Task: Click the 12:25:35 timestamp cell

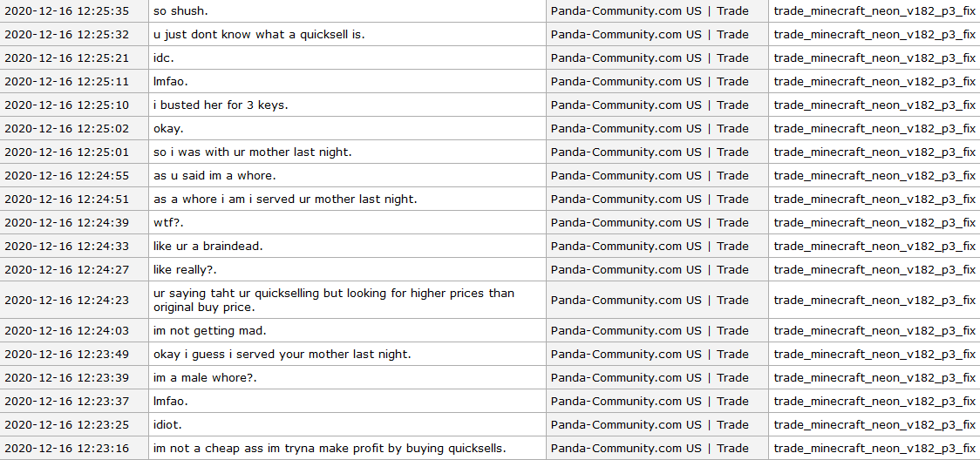Action: point(66,11)
